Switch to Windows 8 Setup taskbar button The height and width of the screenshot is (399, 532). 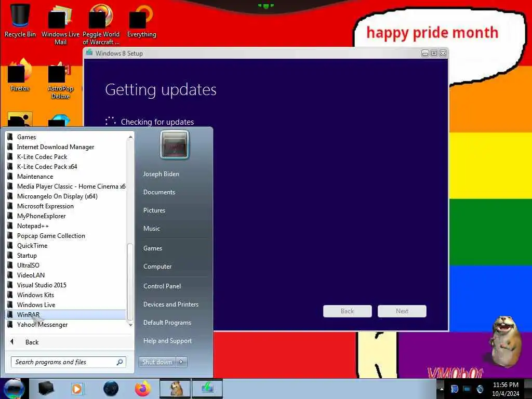207,389
